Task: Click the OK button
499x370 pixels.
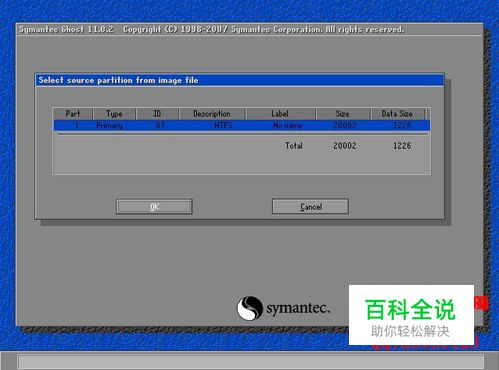Action: (154, 207)
